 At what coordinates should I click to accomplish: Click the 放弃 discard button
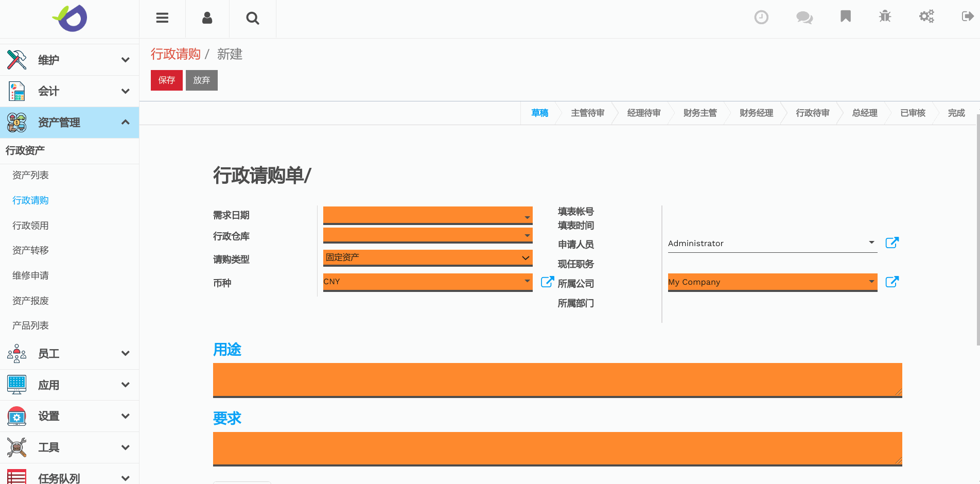pyautogui.click(x=201, y=80)
